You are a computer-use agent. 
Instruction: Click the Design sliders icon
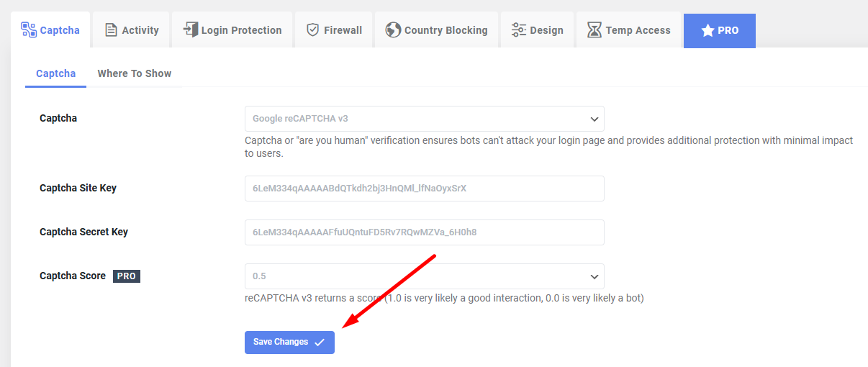click(519, 30)
